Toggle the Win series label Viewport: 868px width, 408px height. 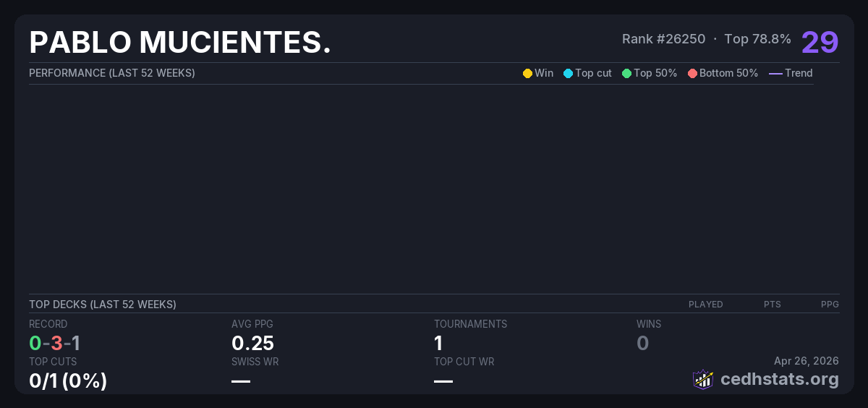(544, 73)
